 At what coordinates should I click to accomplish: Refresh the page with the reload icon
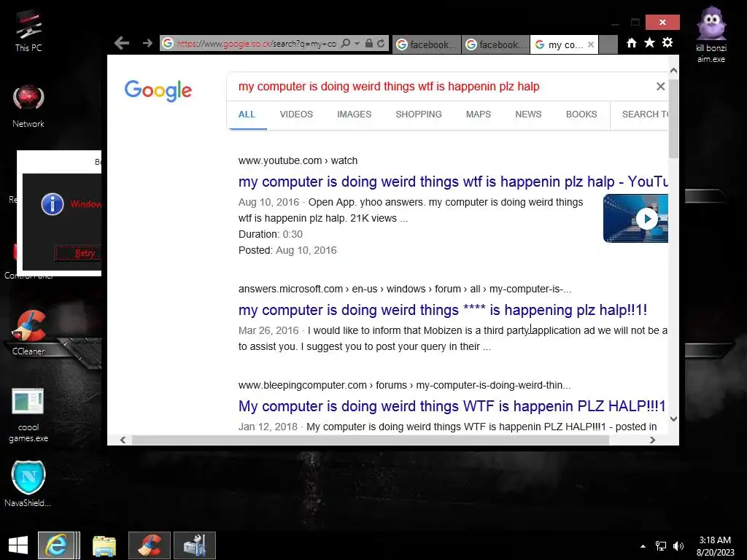point(381,43)
